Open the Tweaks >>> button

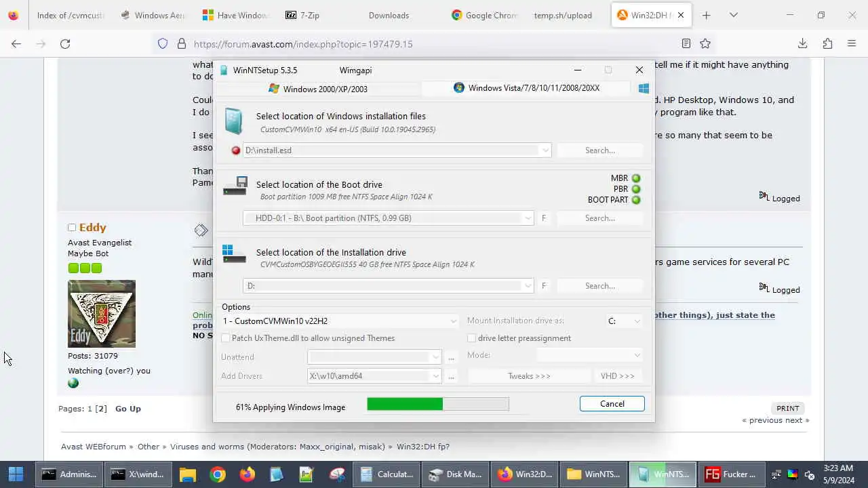point(529,376)
